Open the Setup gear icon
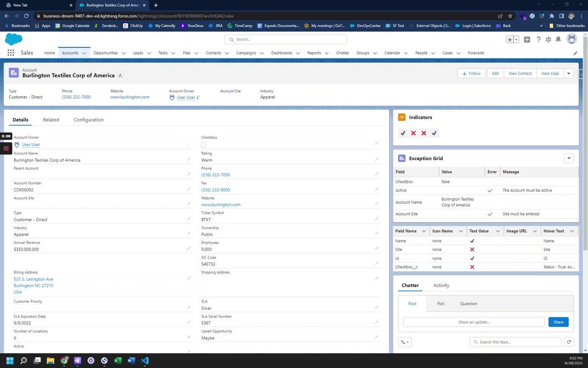This screenshot has height=368, width=588. pos(548,40)
